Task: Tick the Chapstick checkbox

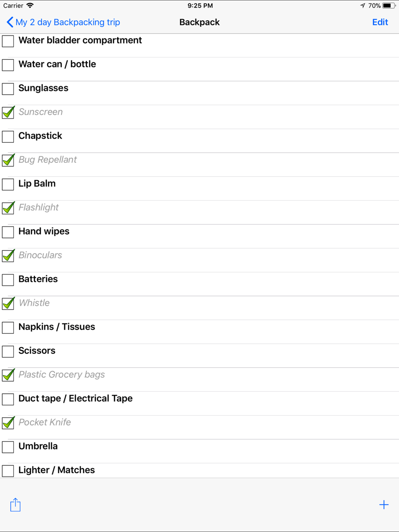Action: (8, 136)
